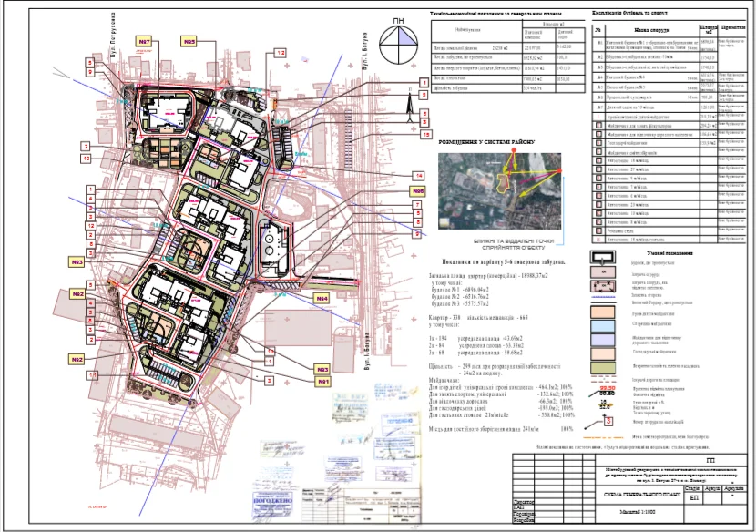The image size is (756, 532).
Task: Select the yellow №1 building label
Action: tap(321, 380)
